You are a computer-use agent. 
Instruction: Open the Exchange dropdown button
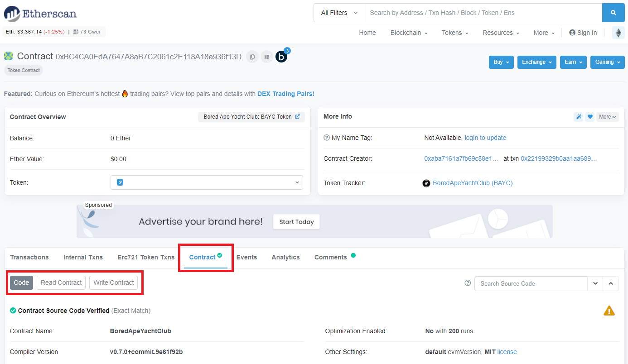537,62
